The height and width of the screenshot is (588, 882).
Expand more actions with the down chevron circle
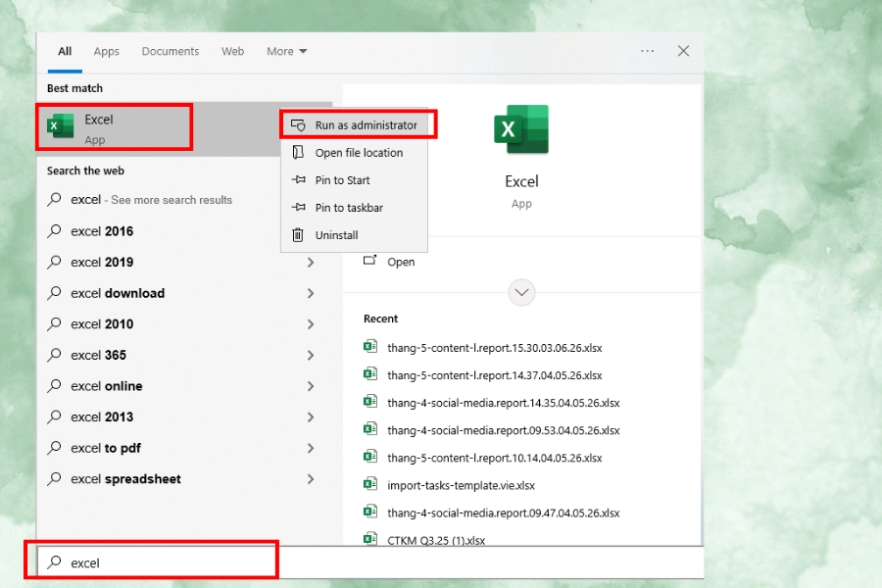tap(521, 293)
